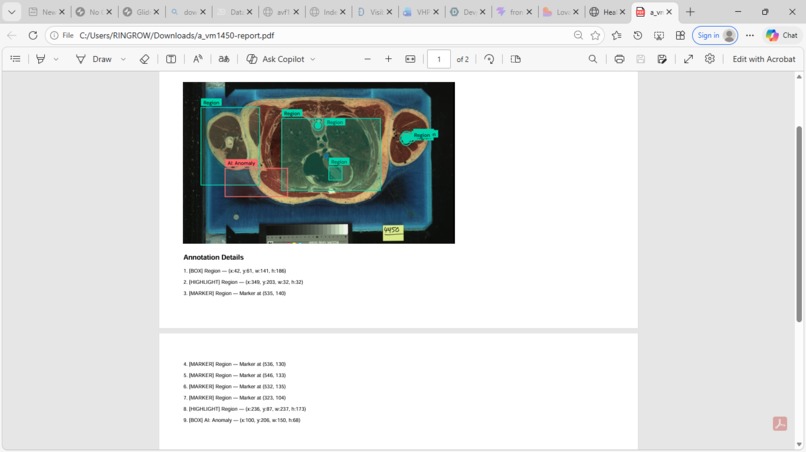Open the Draw tool options dropdown

tap(123, 59)
